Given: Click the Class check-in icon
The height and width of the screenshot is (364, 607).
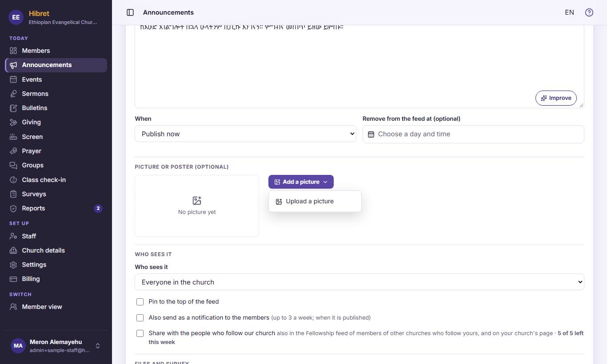Looking at the screenshot, I should (x=13, y=180).
